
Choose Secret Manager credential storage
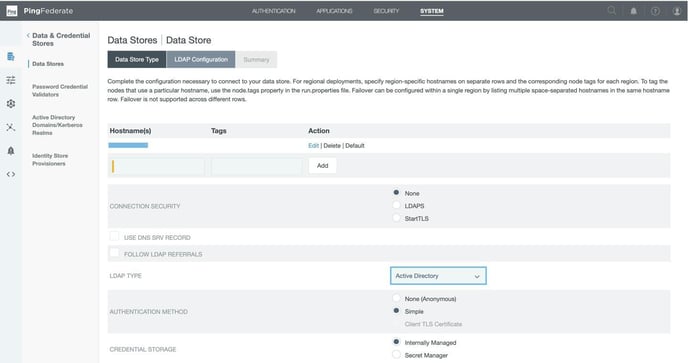click(396, 354)
